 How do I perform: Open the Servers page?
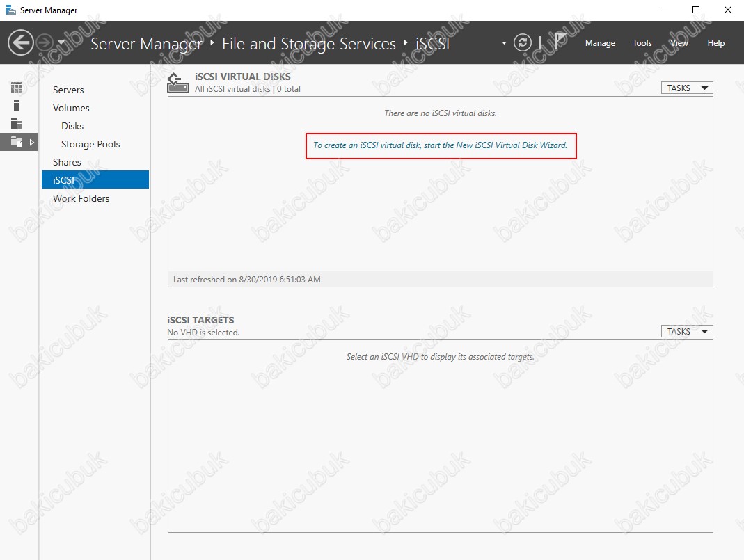pos(68,90)
